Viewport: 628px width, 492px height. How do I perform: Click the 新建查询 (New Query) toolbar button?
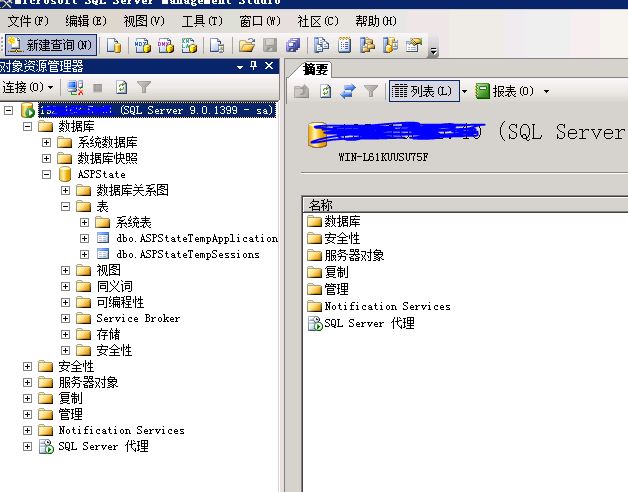(x=50, y=45)
